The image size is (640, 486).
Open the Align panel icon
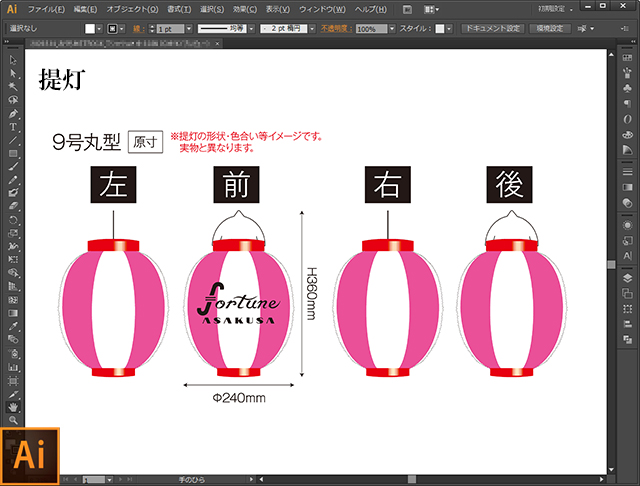(x=627, y=324)
